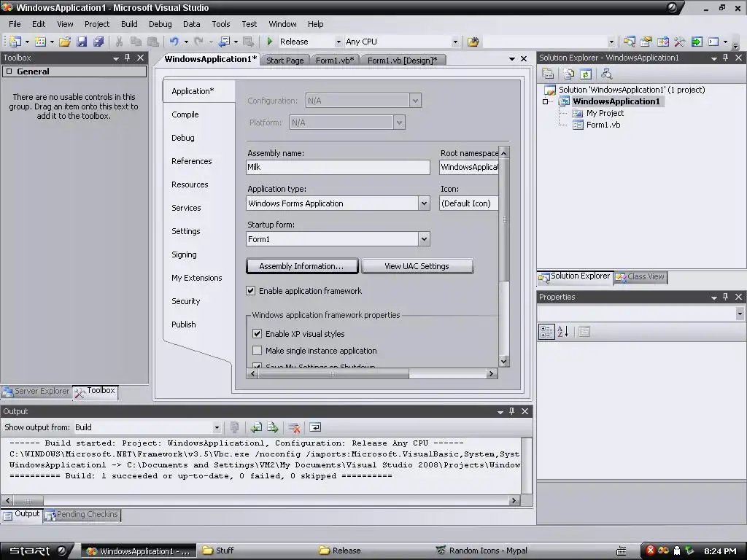Switch to the Pending Checkins tab
Screen dimensions: 747x560
pos(82,515)
